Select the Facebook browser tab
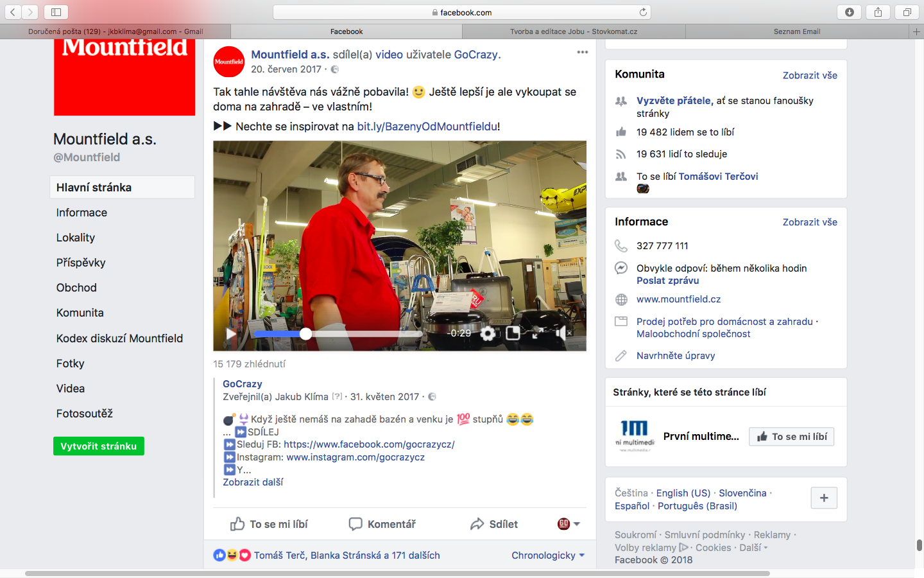This screenshot has height=578, width=924. (346, 31)
